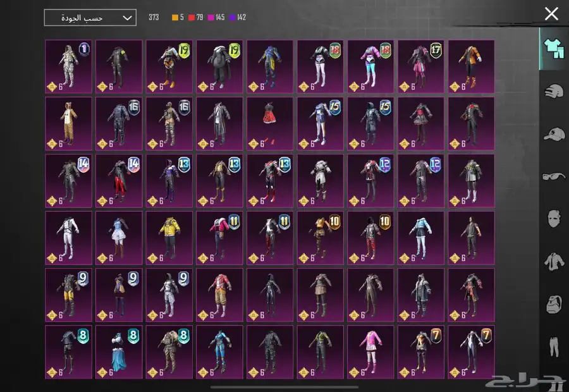Select the orange jacket outfit in the top row

click(x=472, y=66)
